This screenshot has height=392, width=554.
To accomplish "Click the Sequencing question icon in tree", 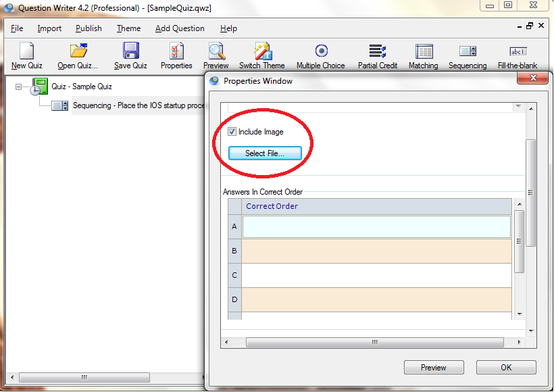I will pos(59,105).
